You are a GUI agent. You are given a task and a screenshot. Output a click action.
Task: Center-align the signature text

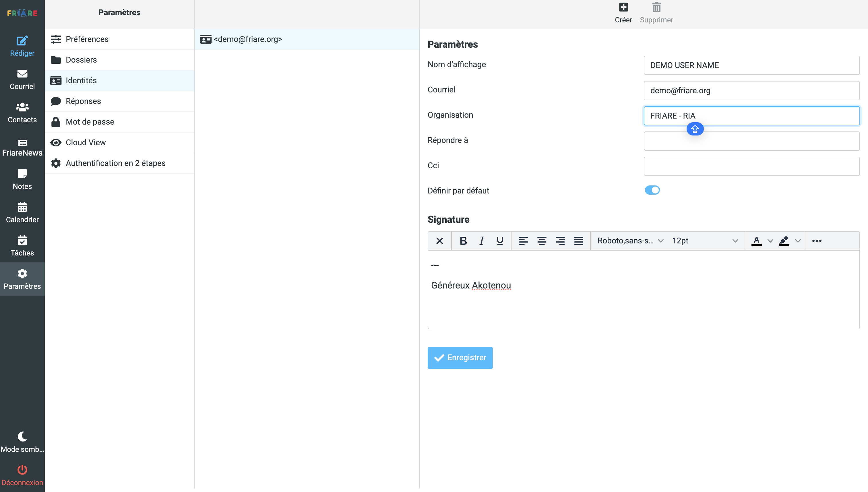[542, 241]
